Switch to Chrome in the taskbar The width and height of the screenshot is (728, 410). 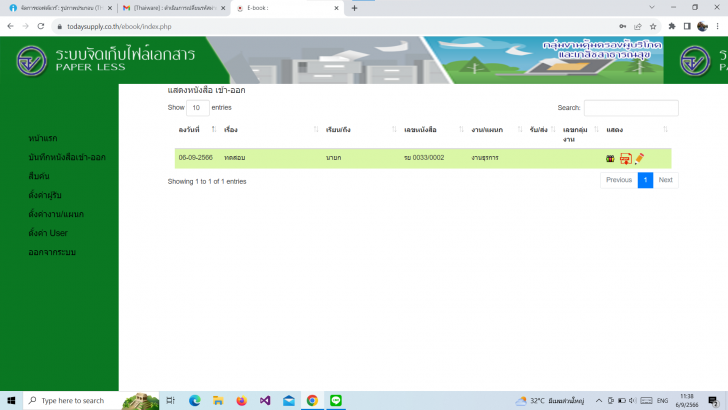[312, 400]
